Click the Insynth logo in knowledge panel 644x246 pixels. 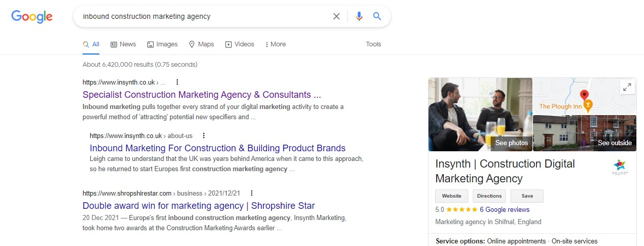(x=620, y=168)
